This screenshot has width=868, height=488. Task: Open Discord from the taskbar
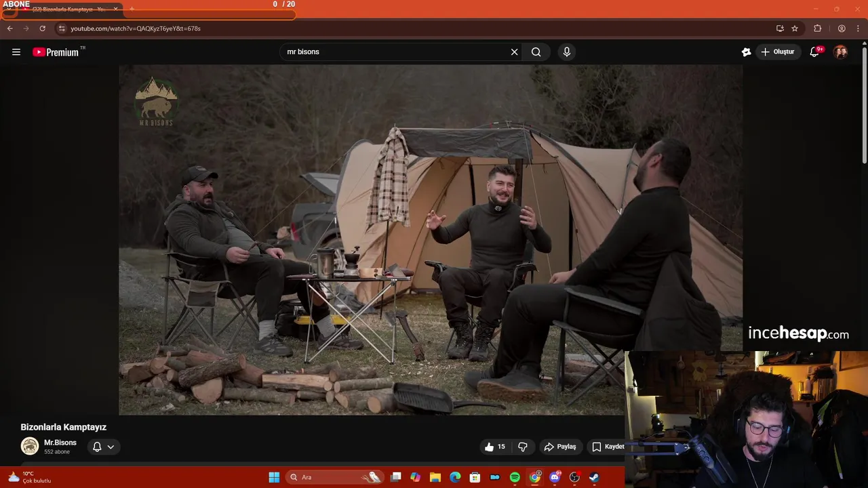click(555, 477)
